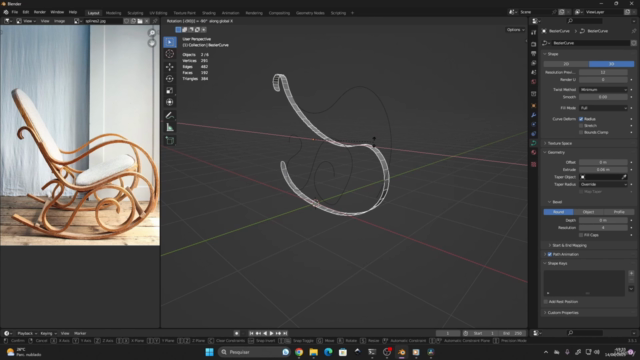Switch to the Shading workspace tab
Screen dimensions: 640x360
(x=209, y=13)
